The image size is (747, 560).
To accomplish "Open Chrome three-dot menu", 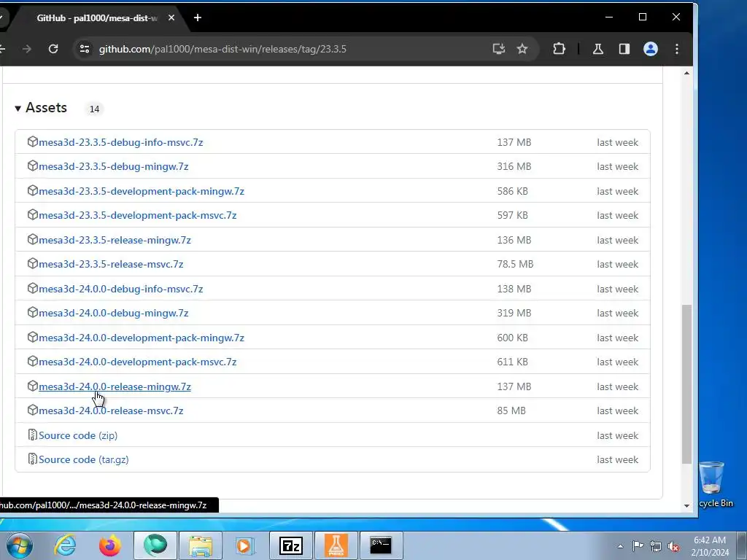I will click(x=676, y=49).
